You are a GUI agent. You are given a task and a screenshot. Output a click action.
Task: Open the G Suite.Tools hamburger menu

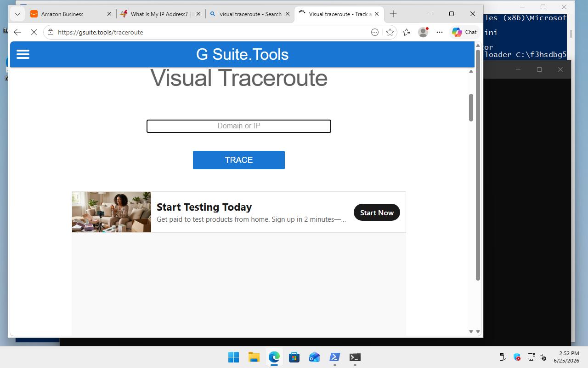23,54
